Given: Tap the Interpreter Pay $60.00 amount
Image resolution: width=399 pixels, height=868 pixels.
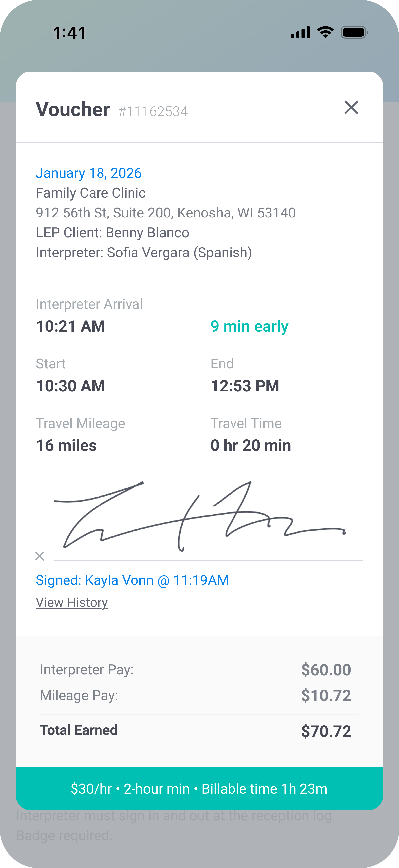Looking at the screenshot, I should (x=326, y=670).
